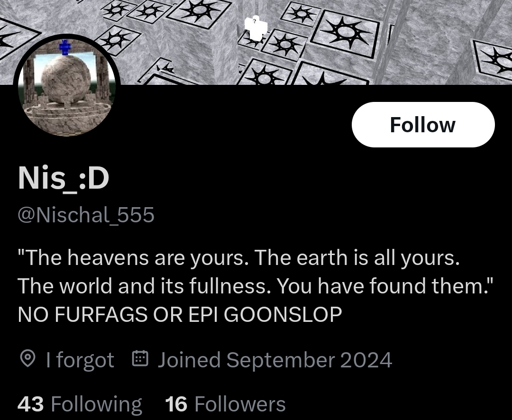Click the calendar icon beside Joined date
The width and height of the screenshot is (512, 420).
point(140,358)
